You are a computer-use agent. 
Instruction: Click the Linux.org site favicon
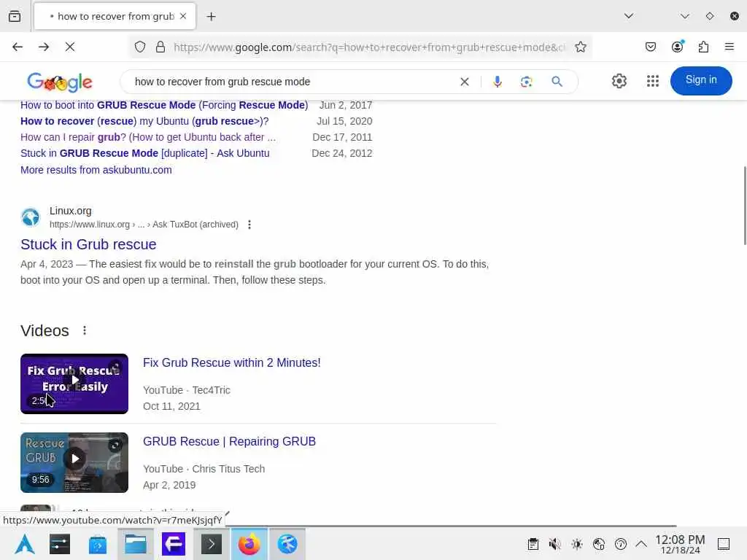coord(31,217)
